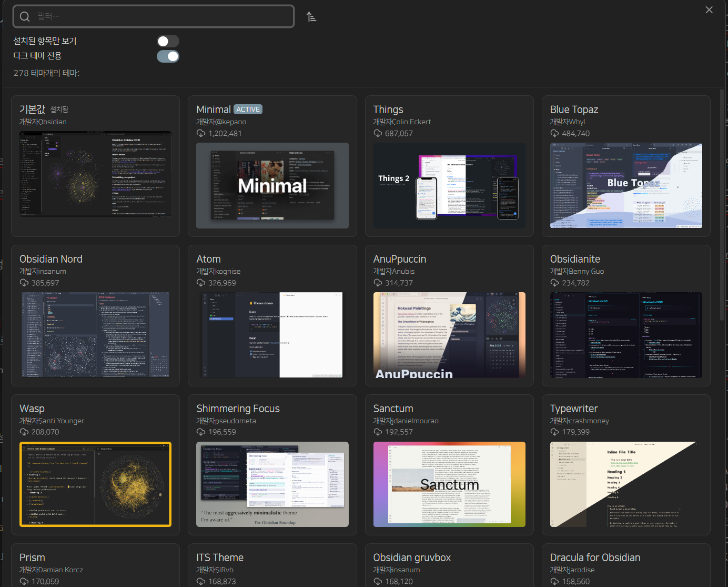Screen dimensions: 728x587
Task: Select the Minimal theme title
Action: click(x=214, y=110)
